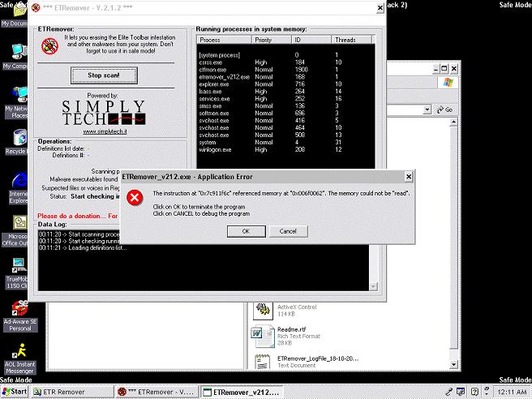
Task: Open Microsoft Office Outlook desktop shortcut
Action: click(x=15, y=231)
